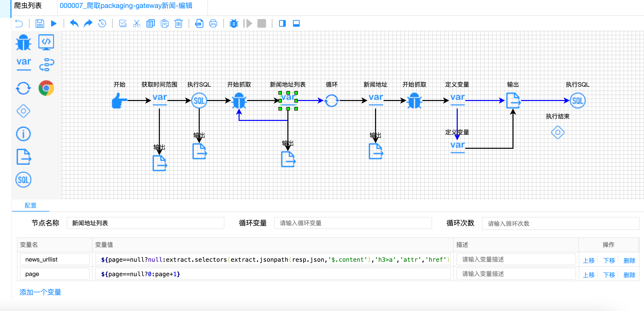Open the 爬虫列表 tab

click(28, 6)
